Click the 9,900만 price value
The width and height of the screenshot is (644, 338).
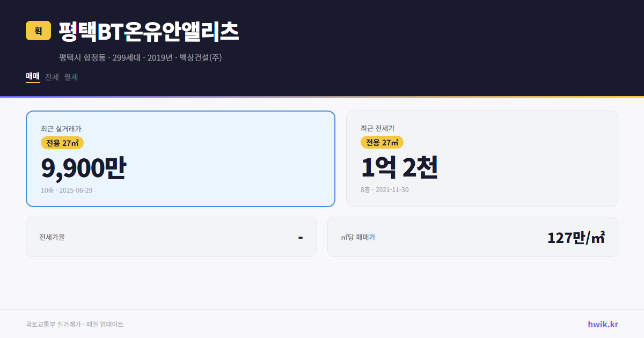point(84,167)
